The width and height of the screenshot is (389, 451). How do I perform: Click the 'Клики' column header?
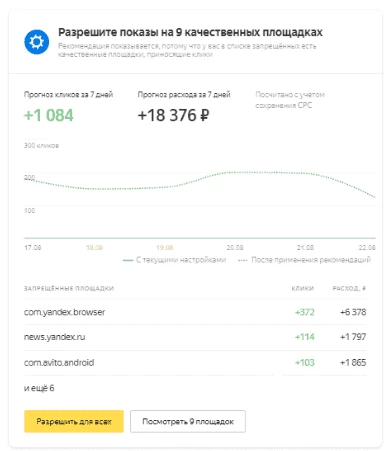coord(303,288)
